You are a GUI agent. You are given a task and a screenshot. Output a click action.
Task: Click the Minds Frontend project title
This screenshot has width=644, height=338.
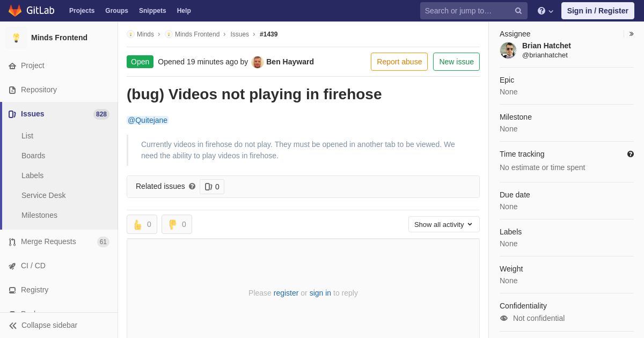[x=59, y=38]
